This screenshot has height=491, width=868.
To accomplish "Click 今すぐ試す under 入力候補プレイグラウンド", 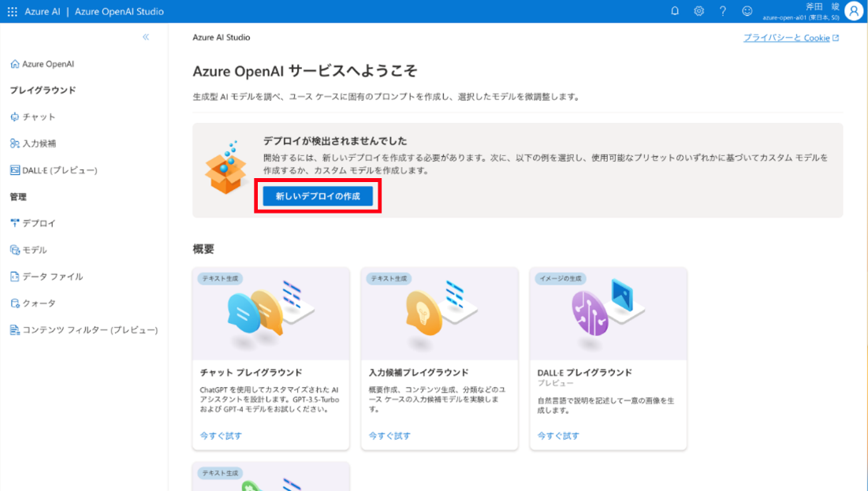I will click(x=389, y=436).
